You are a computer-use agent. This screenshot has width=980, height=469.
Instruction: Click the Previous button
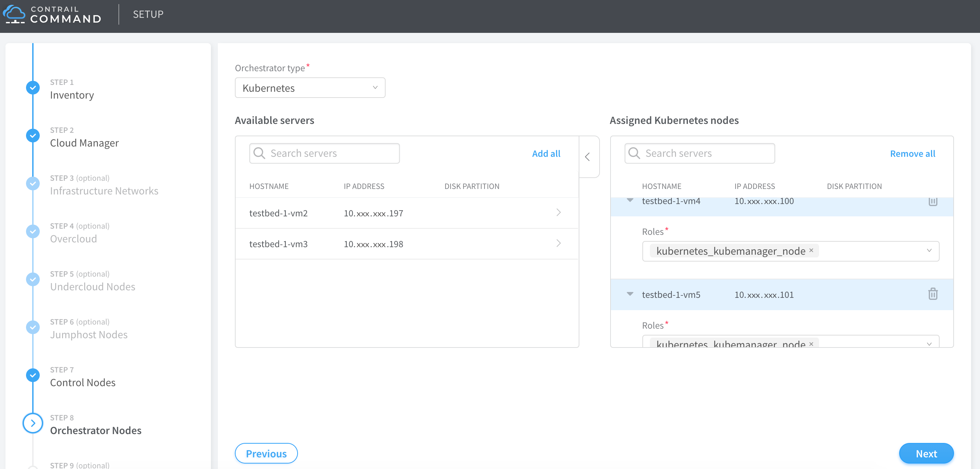pos(267,453)
